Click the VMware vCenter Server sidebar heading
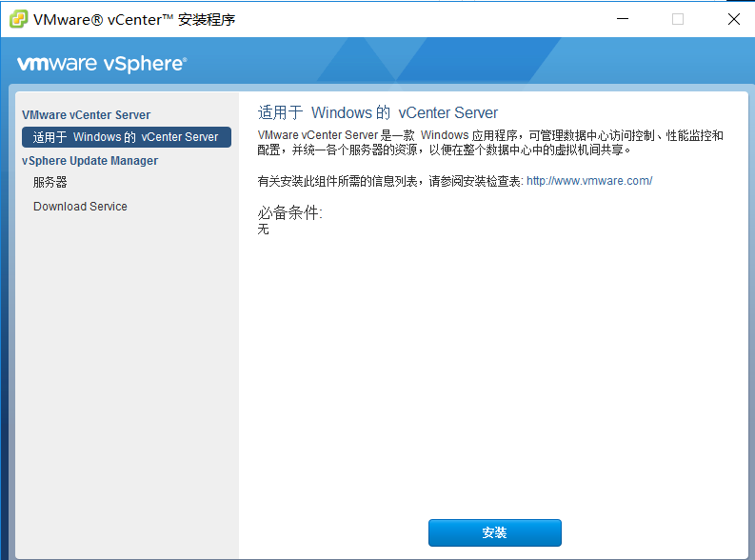 pos(87,115)
